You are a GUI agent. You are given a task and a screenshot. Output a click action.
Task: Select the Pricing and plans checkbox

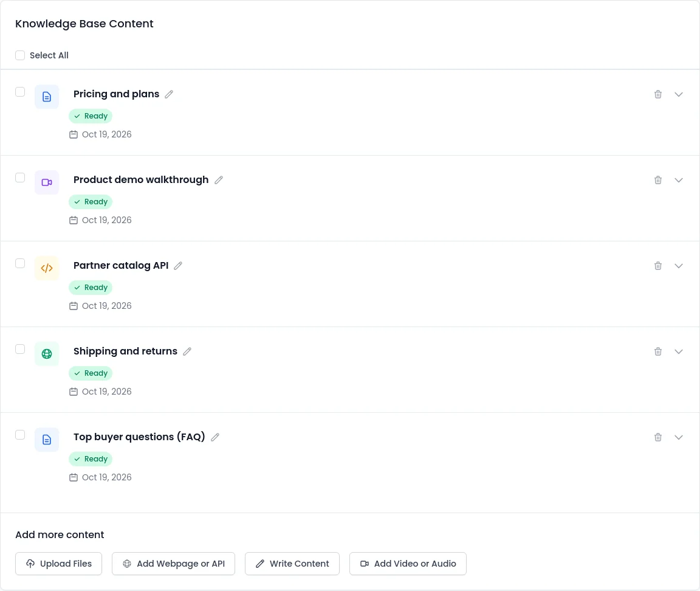click(20, 92)
